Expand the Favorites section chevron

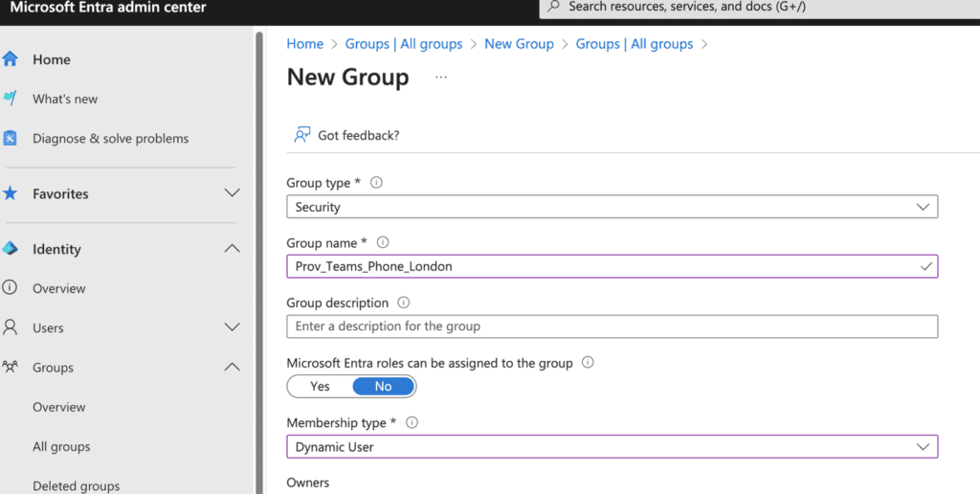[x=232, y=192]
